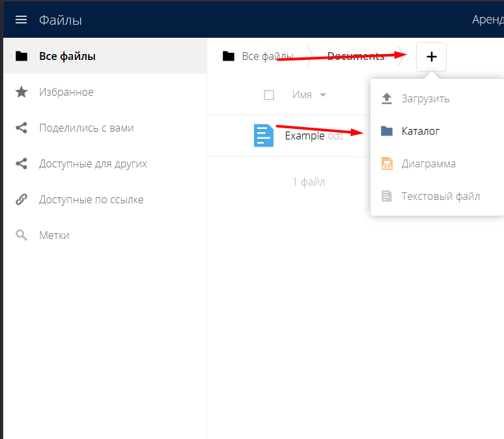Click the link icon beside Доступные по ссылке
The height and width of the screenshot is (439, 504).
point(21,200)
